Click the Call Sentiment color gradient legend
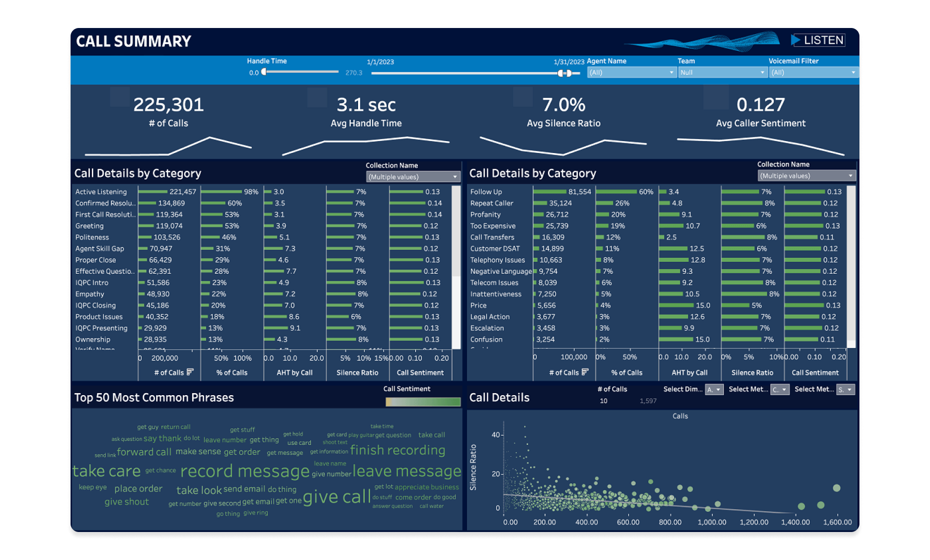 [x=423, y=402]
